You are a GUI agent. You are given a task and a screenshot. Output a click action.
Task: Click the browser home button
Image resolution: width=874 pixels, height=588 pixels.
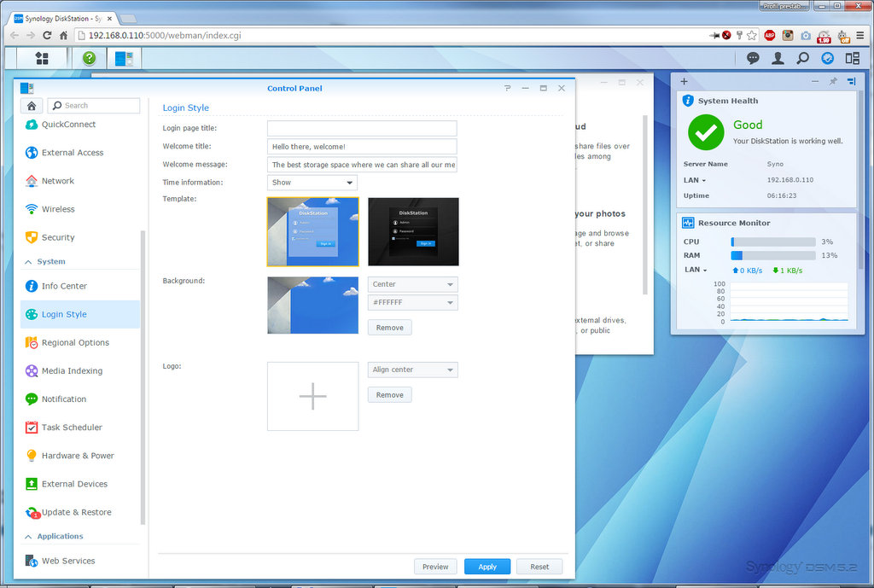(x=63, y=35)
